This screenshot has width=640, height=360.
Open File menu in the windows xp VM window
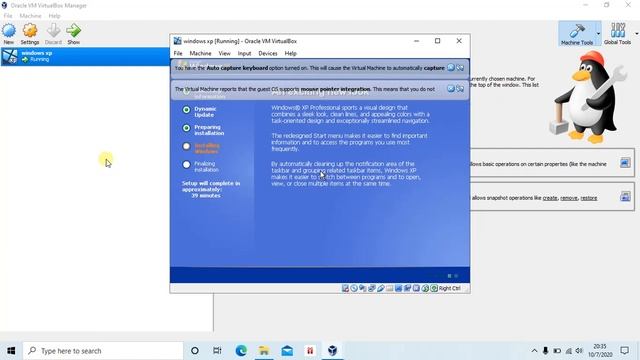coord(178,53)
